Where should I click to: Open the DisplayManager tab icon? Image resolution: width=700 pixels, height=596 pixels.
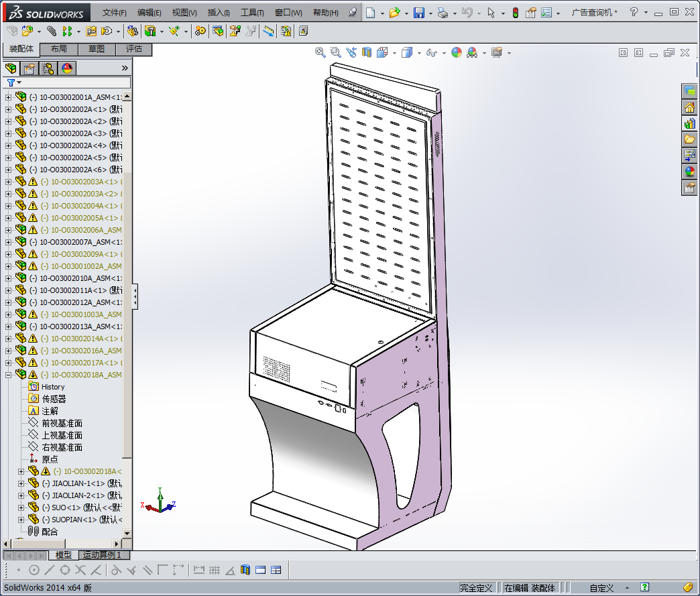67,68
